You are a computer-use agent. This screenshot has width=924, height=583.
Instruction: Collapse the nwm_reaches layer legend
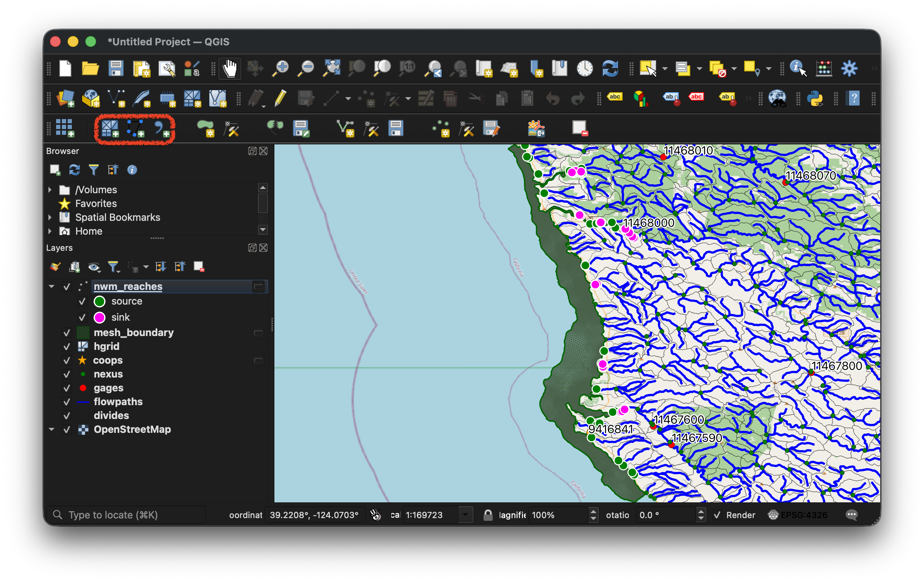click(52, 287)
